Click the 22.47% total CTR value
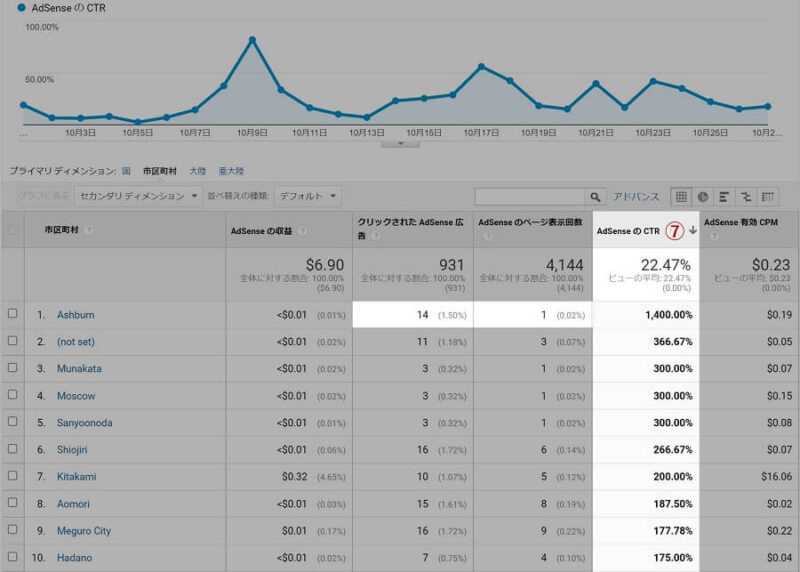The height and width of the screenshot is (572, 800). pyautogui.click(x=665, y=265)
